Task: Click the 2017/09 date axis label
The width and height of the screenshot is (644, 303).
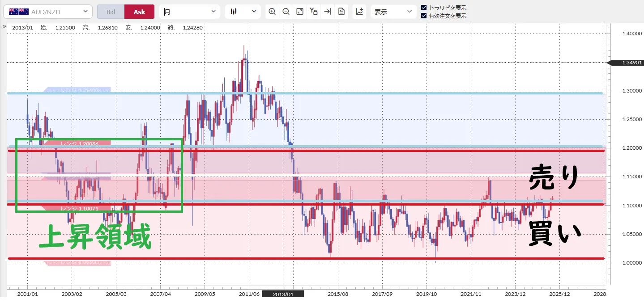Action: [383, 294]
